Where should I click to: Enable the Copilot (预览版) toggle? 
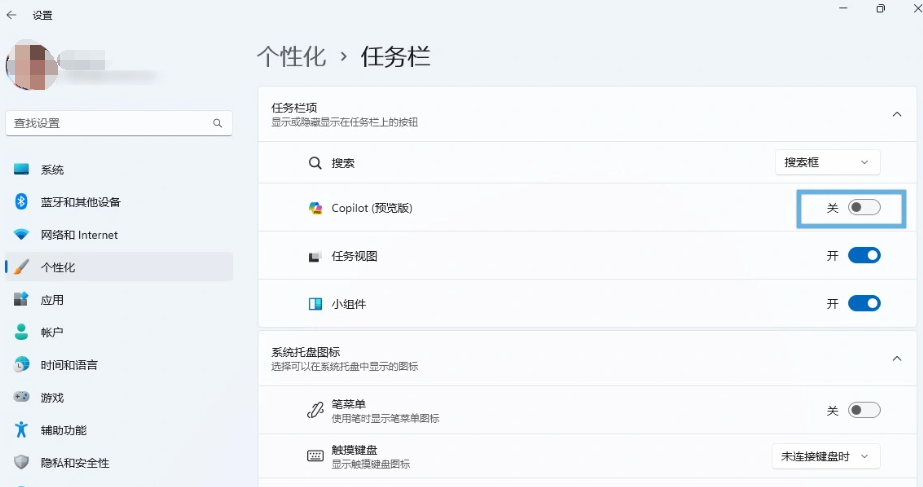click(x=864, y=208)
